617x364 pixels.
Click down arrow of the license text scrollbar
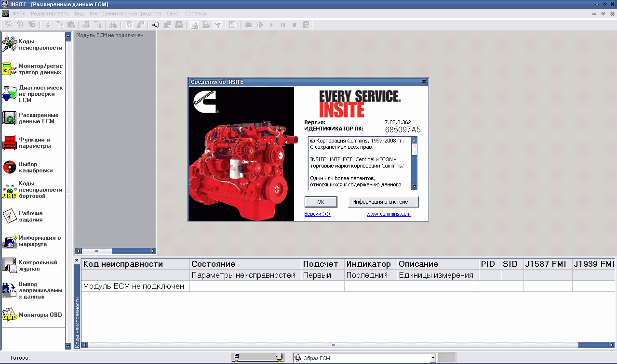tap(414, 186)
